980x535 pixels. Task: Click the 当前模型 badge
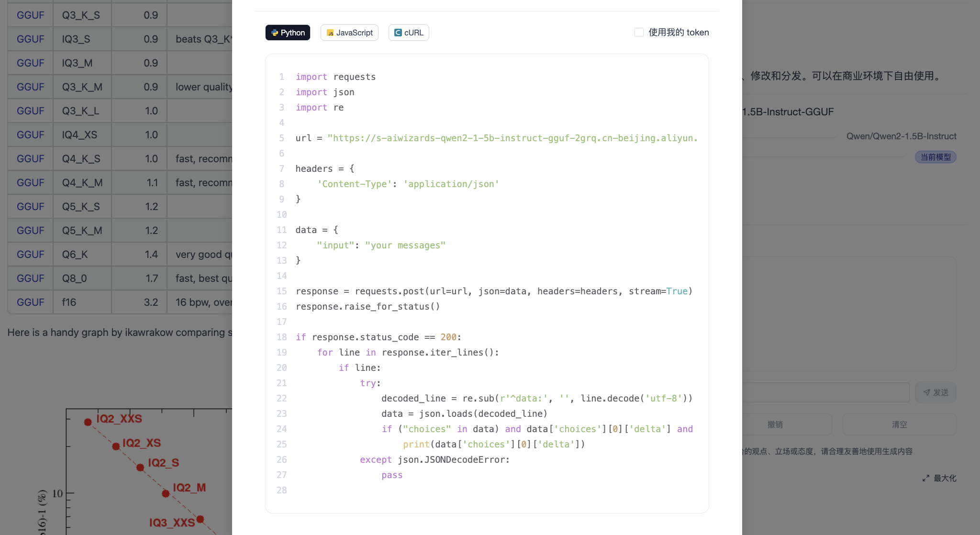935,157
